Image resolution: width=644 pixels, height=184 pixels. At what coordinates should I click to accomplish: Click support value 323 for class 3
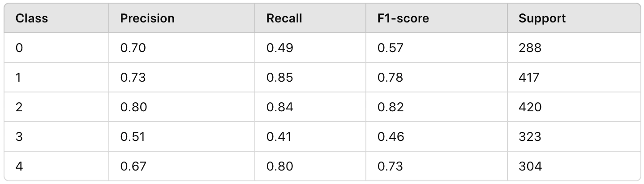coord(530,136)
